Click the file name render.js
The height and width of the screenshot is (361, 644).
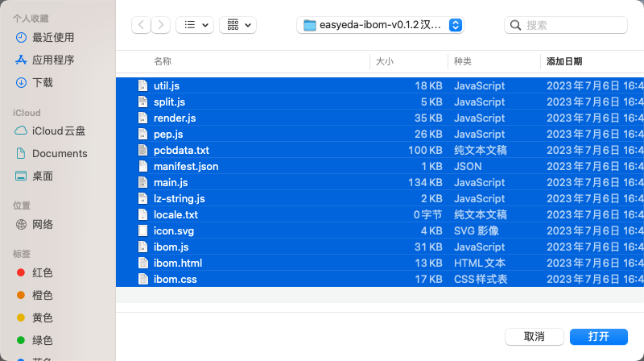tap(175, 118)
